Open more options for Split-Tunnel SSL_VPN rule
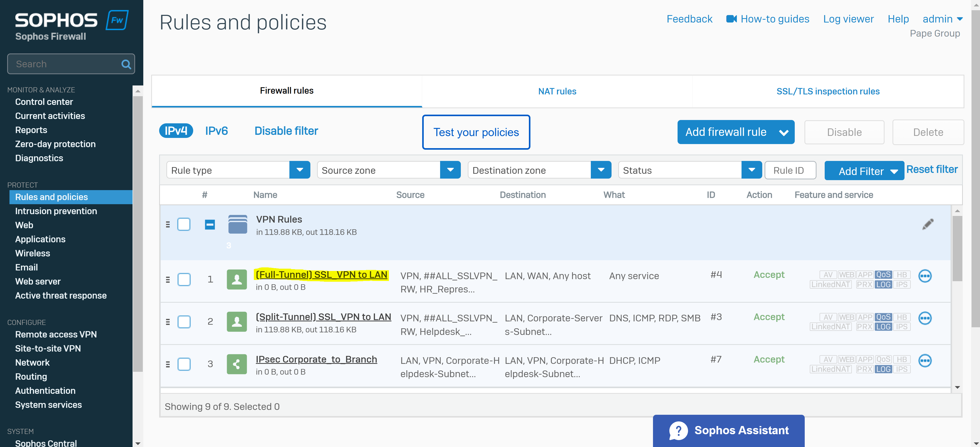The image size is (980, 447). [x=925, y=318]
